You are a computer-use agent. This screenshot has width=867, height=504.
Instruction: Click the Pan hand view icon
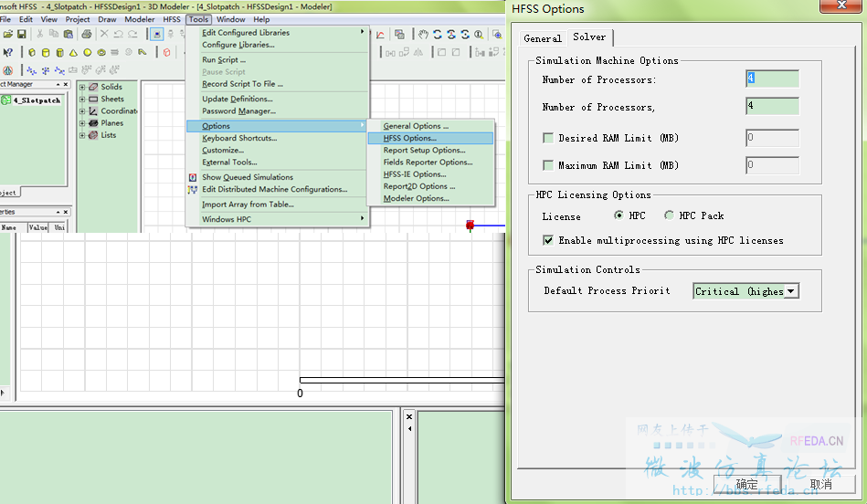[x=423, y=35]
